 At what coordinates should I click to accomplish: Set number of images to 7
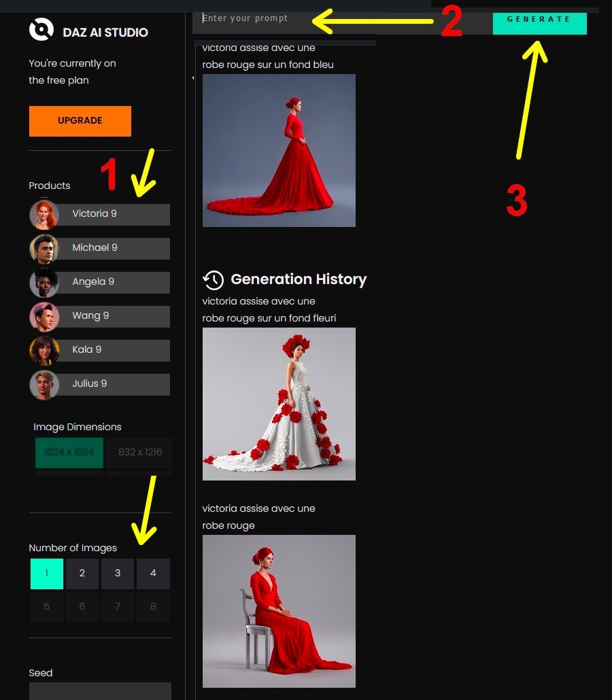click(x=118, y=607)
